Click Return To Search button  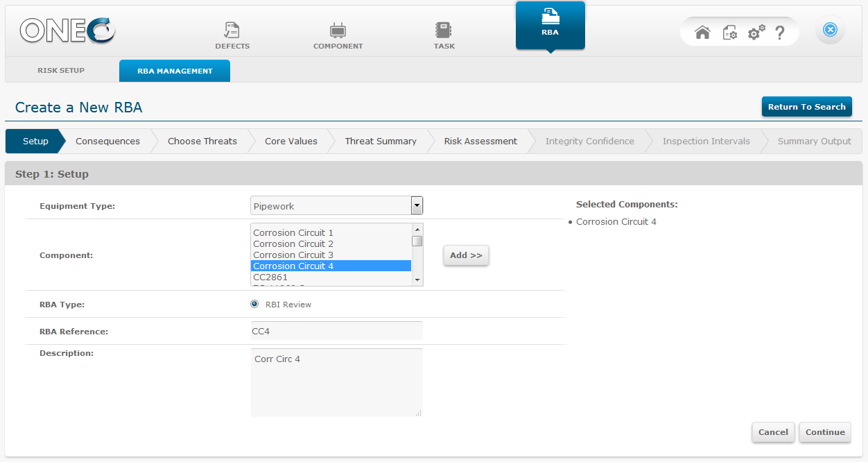pyautogui.click(x=806, y=107)
